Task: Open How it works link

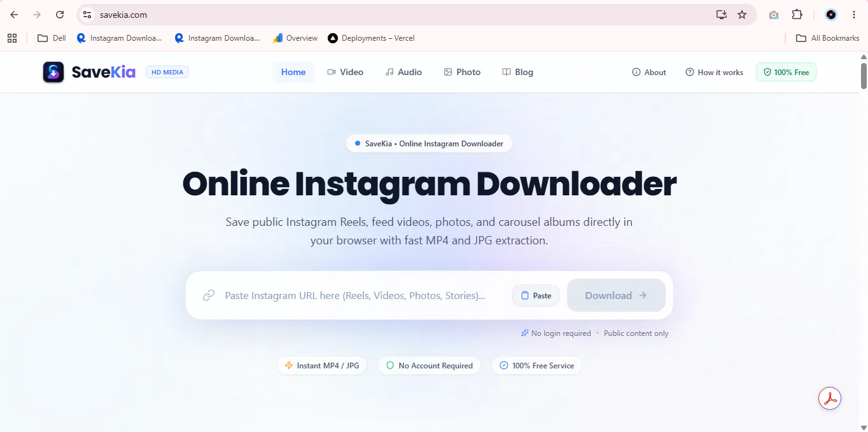Action: pos(714,73)
